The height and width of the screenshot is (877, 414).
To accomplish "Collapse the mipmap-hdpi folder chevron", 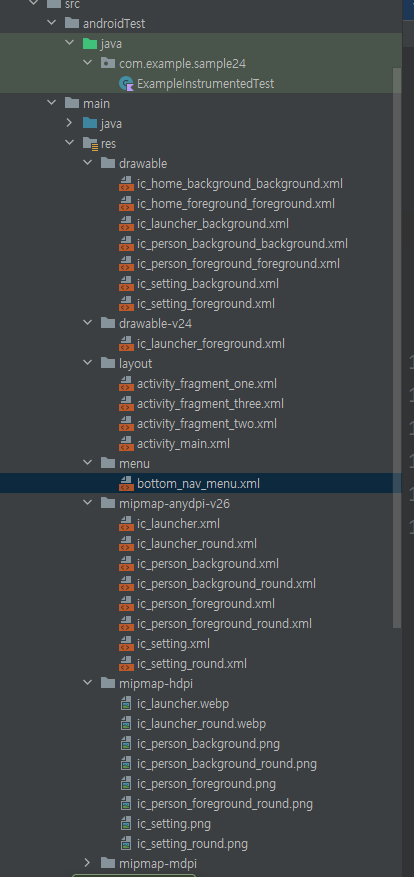I will (x=87, y=683).
